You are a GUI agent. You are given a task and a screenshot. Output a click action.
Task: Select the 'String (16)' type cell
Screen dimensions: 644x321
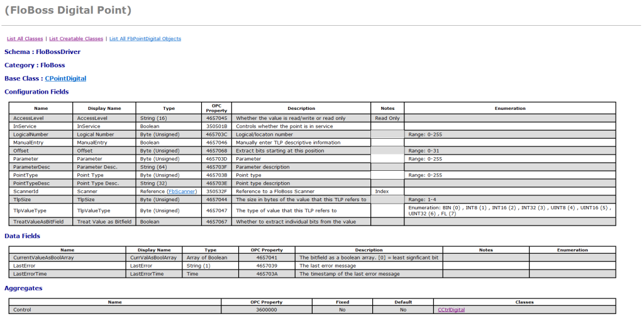coord(169,118)
